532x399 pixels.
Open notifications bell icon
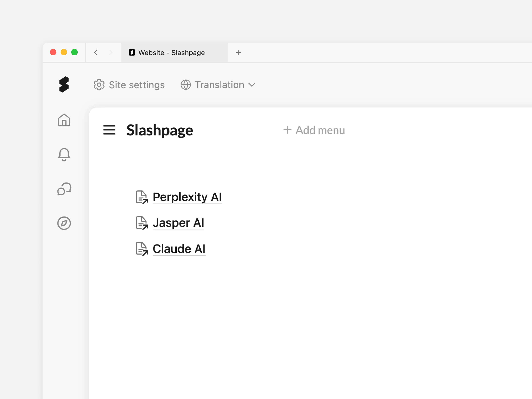pos(64,154)
